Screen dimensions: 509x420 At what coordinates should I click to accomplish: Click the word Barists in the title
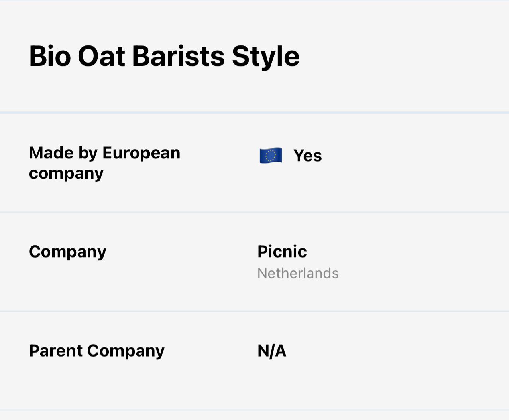(x=178, y=56)
